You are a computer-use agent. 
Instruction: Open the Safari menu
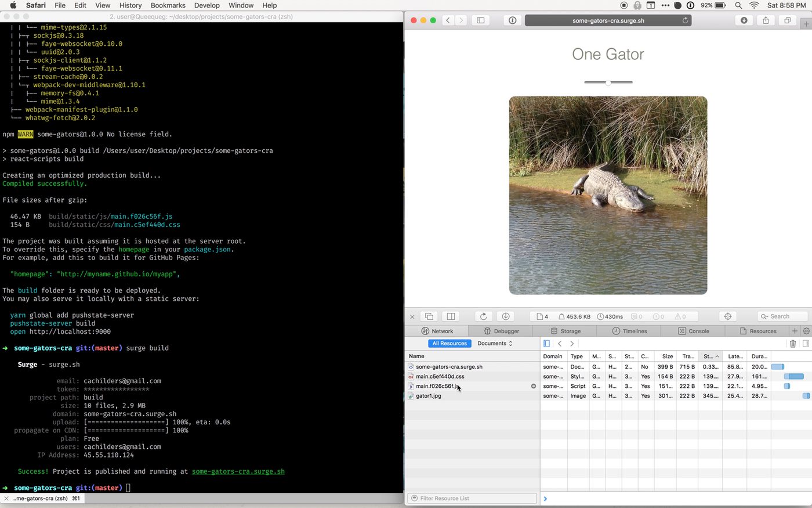coord(36,5)
